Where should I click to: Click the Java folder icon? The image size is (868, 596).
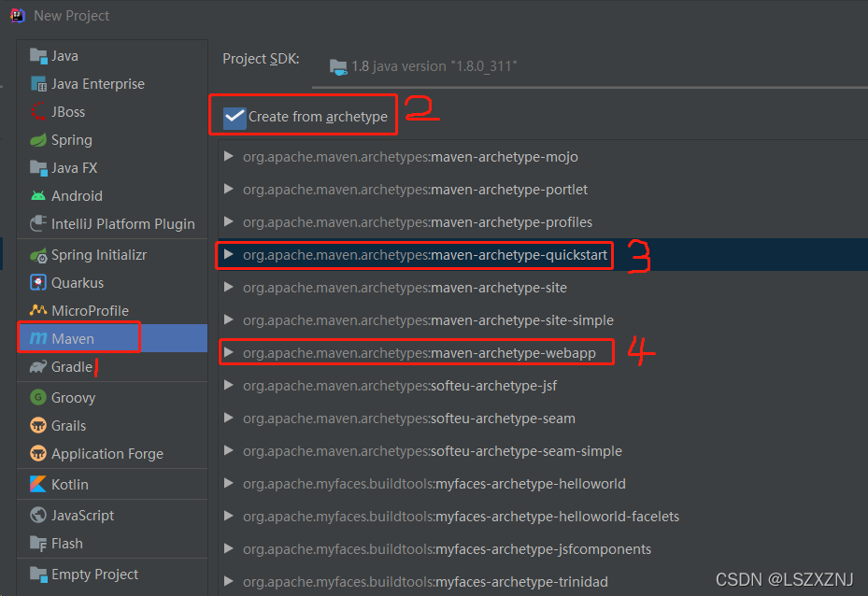coord(38,56)
